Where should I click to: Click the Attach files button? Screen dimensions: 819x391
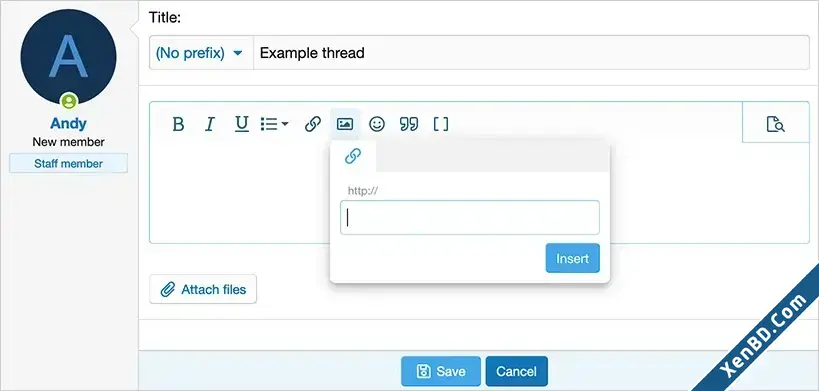click(x=203, y=289)
